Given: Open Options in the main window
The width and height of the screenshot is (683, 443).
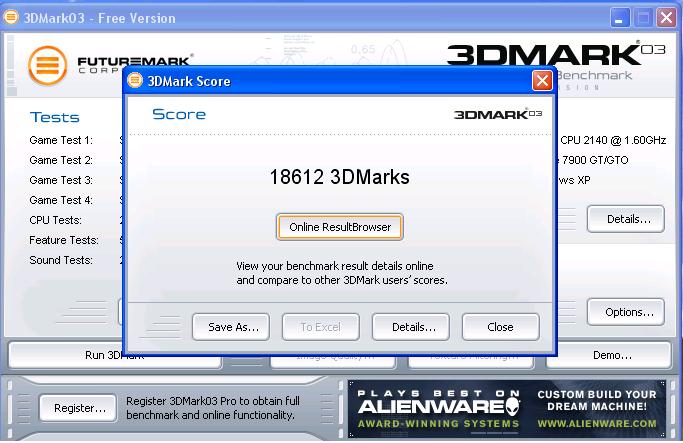Looking at the screenshot, I should [x=626, y=312].
